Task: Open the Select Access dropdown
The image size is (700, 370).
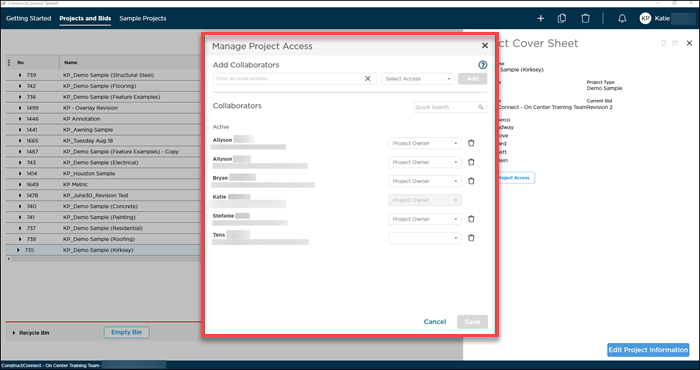Action: [x=418, y=79]
